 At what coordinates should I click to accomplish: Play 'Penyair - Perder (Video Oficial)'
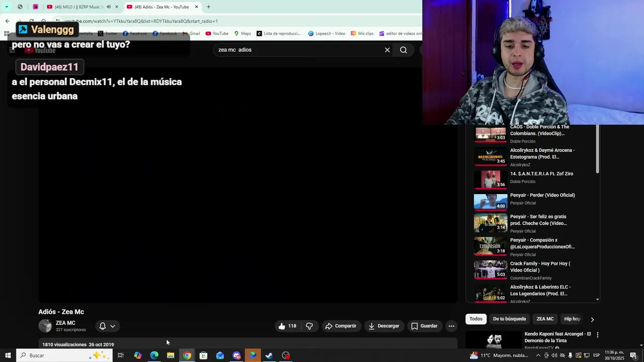coord(533,201)
